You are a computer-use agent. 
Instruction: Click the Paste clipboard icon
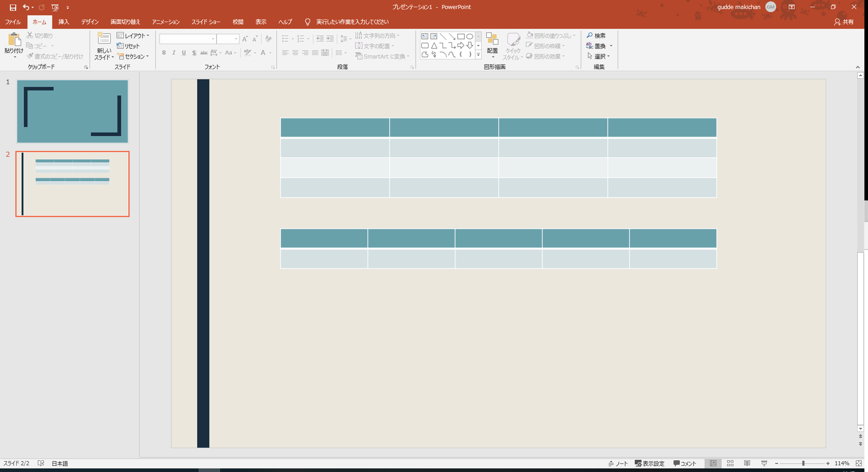tap(14, 40)
